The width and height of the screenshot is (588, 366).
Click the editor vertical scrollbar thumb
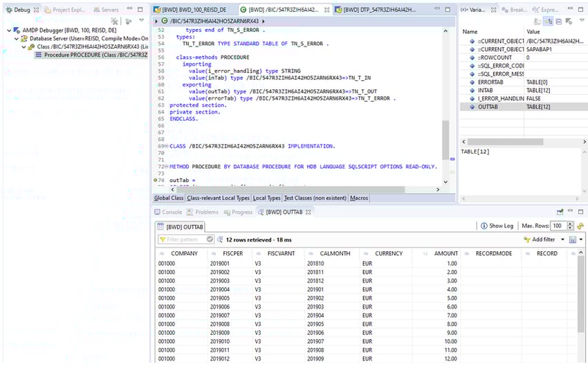point(445,140)
